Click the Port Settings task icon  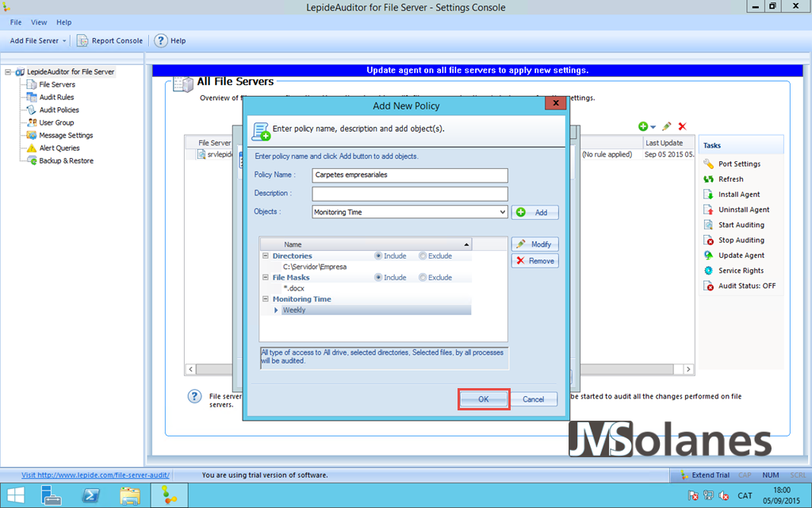coord(708,164)
